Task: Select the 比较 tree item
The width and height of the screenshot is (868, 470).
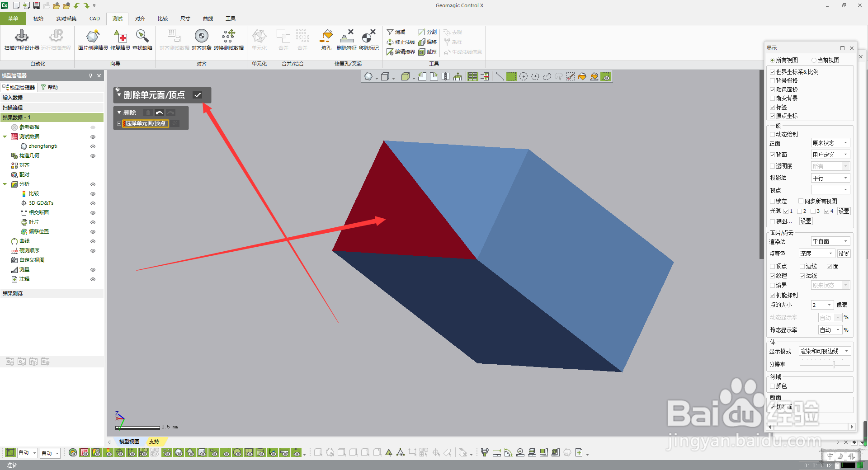Action: 34,194
